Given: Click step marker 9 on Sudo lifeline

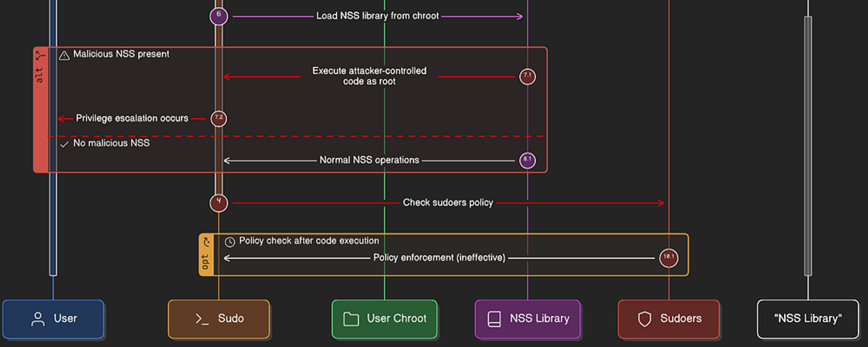Looking at the screenshot, I should tap(219, 203).
